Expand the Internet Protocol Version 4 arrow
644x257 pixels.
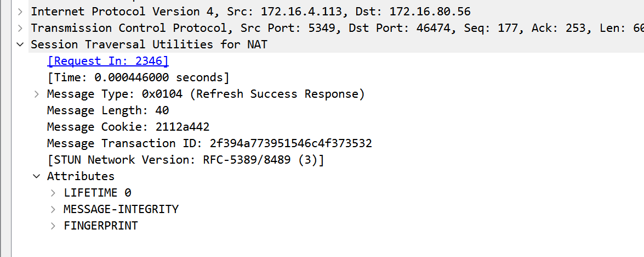20,12
